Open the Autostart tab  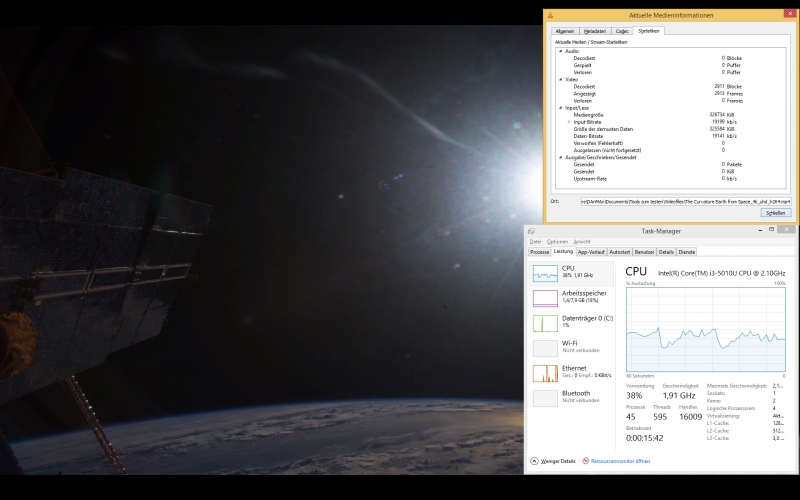pyautogui.click(x=619, y=252)
